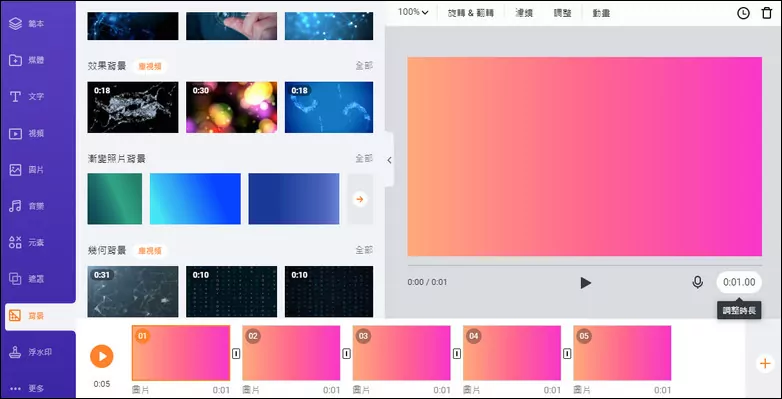This screenshot has width=782, height=399.
Task: Play the timeline with the orange play button
Action: [x=102, y=356]
